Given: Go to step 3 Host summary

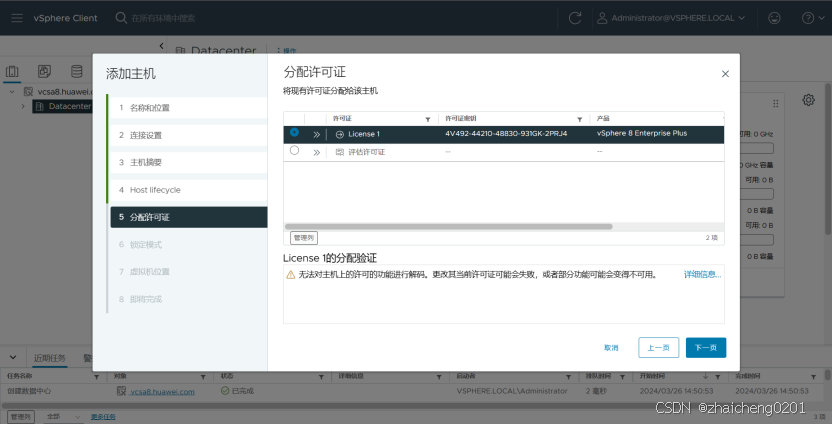Looking at the screenshot, I should pyautogui.click(x=189, y=162).
